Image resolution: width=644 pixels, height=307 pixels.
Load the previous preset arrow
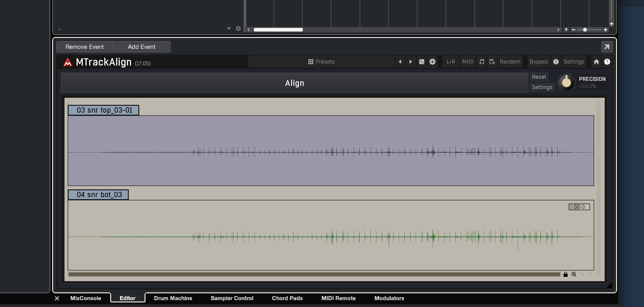tap(400, 62)
